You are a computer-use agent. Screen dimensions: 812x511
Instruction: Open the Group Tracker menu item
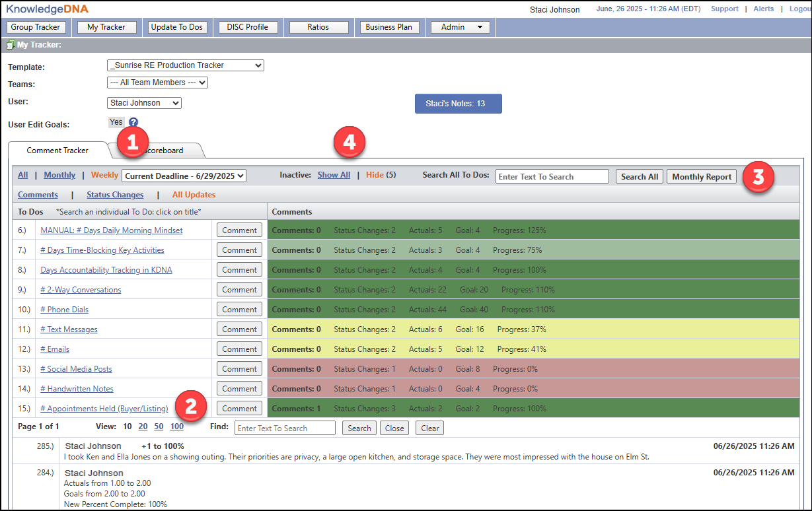pos(36,27)
